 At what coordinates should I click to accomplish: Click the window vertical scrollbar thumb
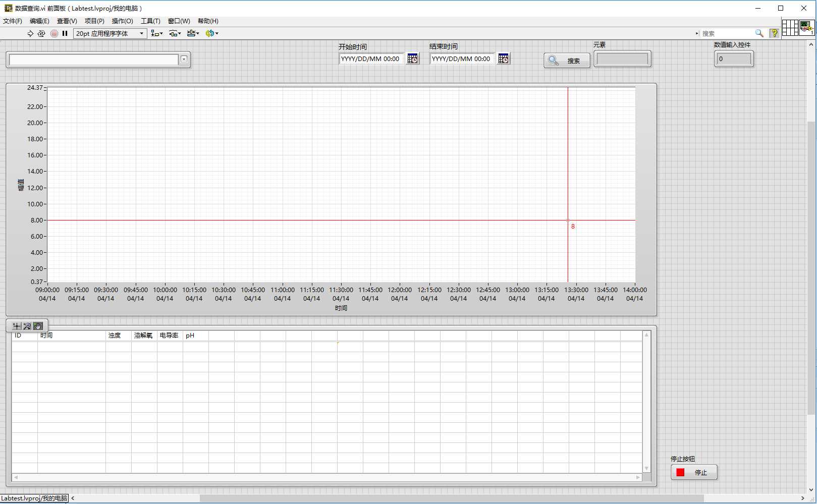coord(811,267)
